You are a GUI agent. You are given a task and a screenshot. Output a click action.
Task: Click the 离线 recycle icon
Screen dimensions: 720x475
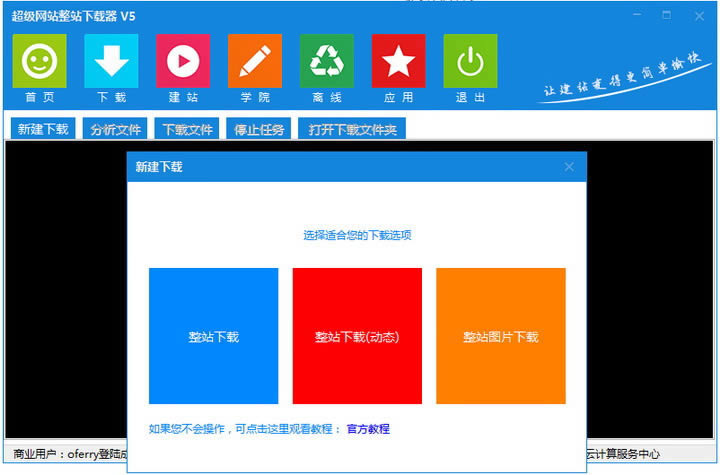tap(327, 61)
